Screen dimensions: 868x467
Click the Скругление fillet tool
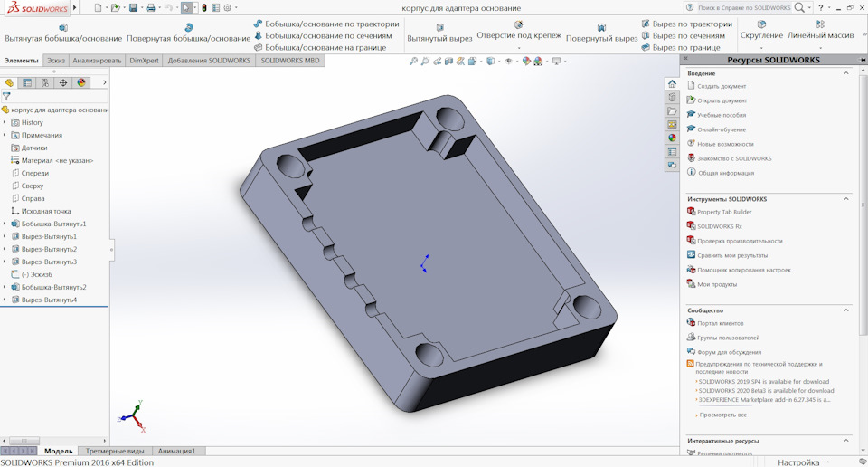pos(761,31)
